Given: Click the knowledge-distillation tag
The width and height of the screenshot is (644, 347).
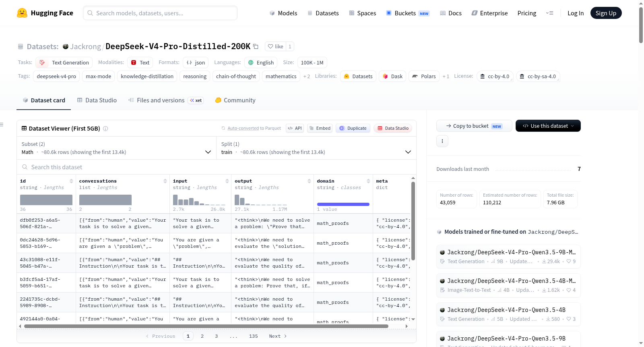Looking at the screenshot, I should pyautogui.click(x=147, y=76).
